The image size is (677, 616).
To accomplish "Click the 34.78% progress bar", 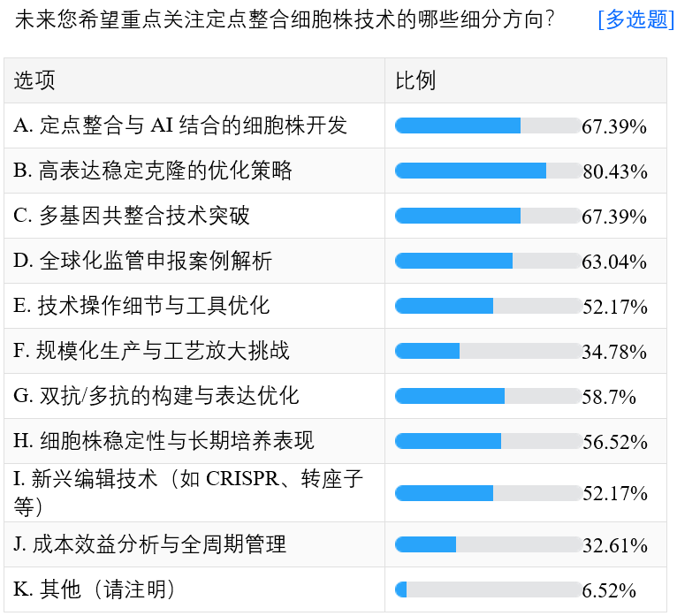I will [488, 351].
